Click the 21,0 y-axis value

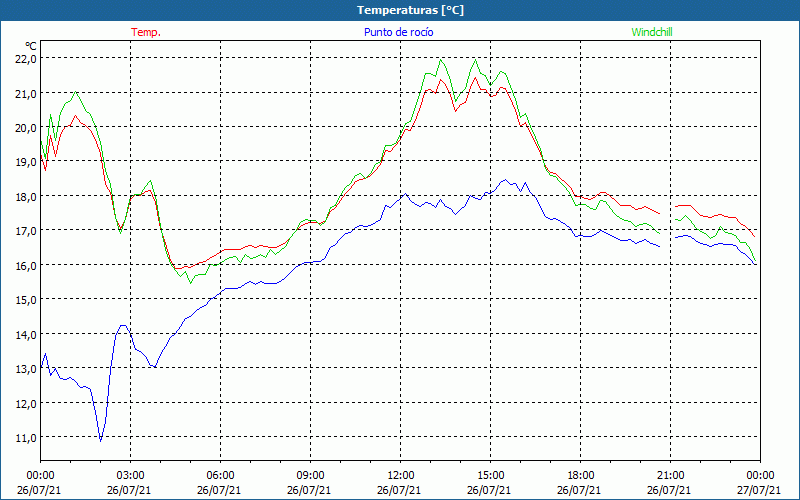tap(27, 93)
